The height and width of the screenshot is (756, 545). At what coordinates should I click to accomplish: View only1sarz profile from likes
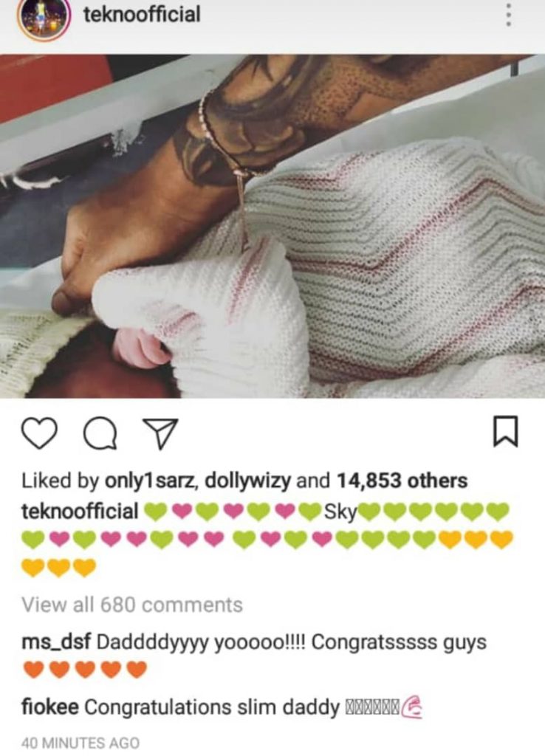pyautogui.click(x=151, y=481)
